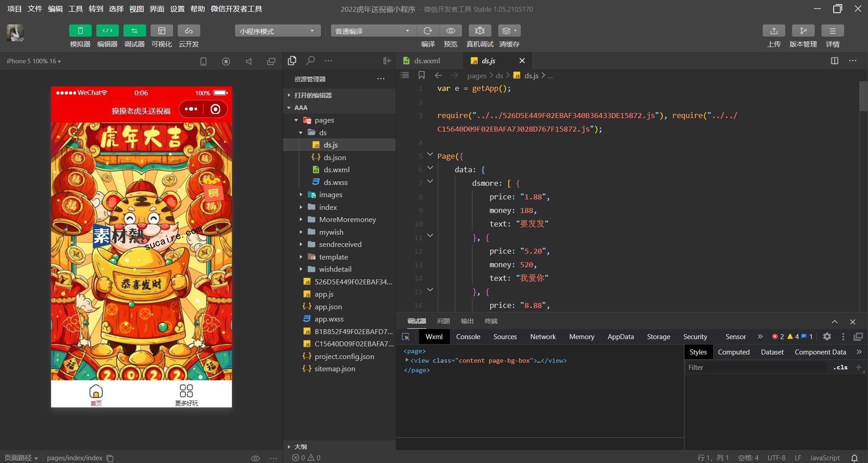Open resource manager more options
The image size is (868, 463).
[381, 79]
